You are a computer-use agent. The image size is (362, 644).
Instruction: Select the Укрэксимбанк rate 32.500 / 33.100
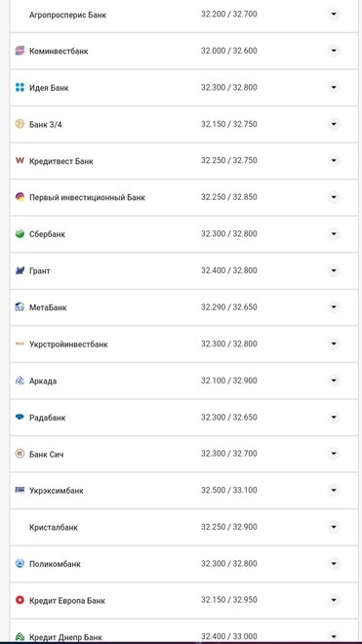229,490
